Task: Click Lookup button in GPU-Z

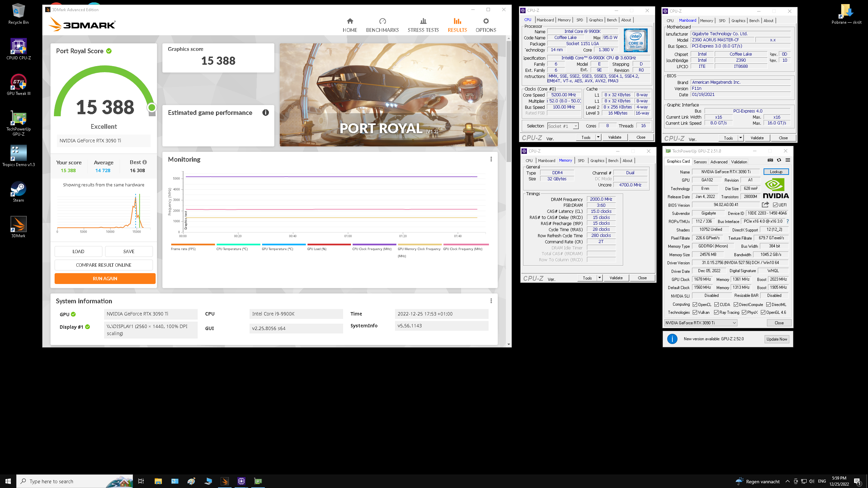Action: tap(776, 172)
